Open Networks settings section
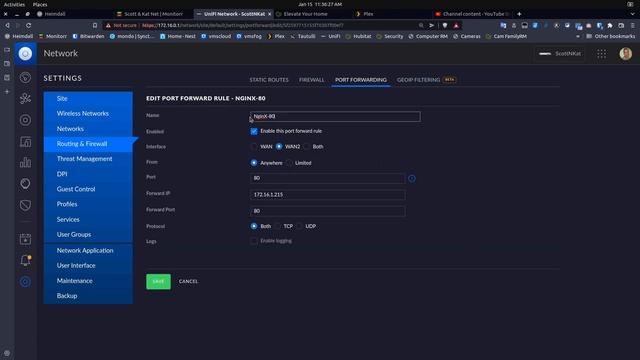640x360 pixels. coord(88,129)
